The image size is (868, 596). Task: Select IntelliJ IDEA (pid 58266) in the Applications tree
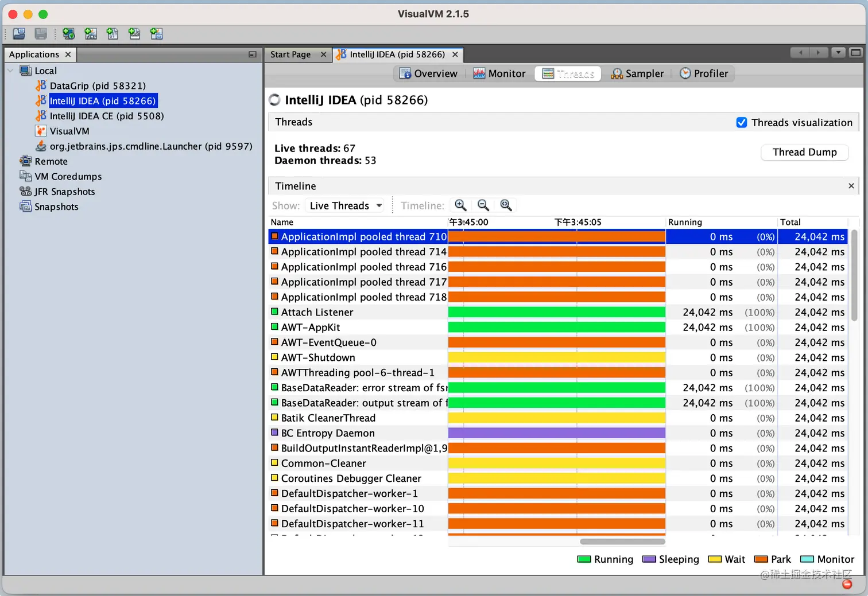(102, 100)
